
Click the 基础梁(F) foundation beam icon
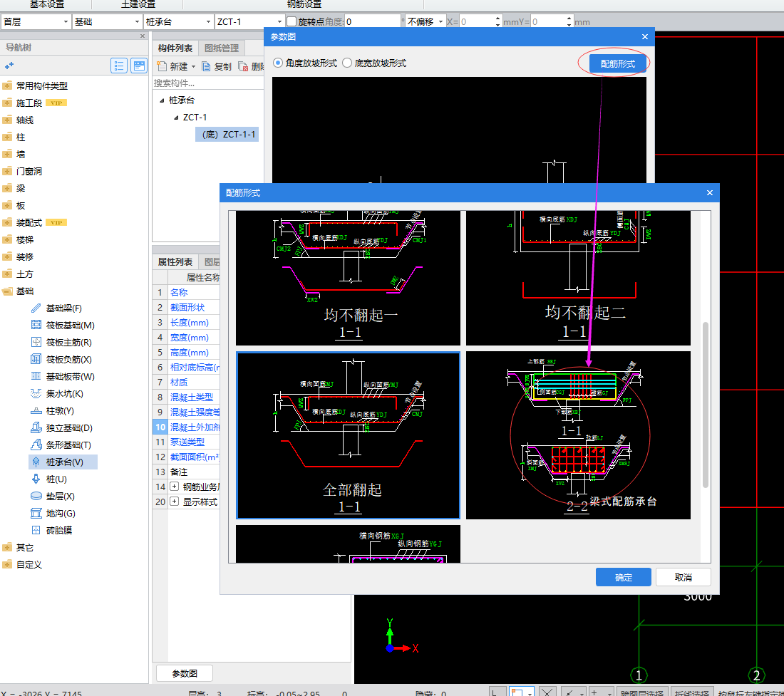[x=36, y=308]
